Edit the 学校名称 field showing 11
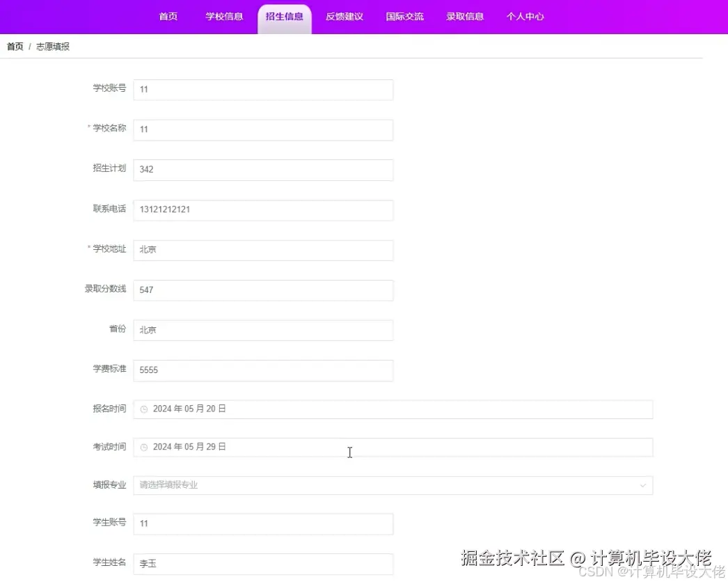Viewport: 728px width, 584px height. coord(263,129)
